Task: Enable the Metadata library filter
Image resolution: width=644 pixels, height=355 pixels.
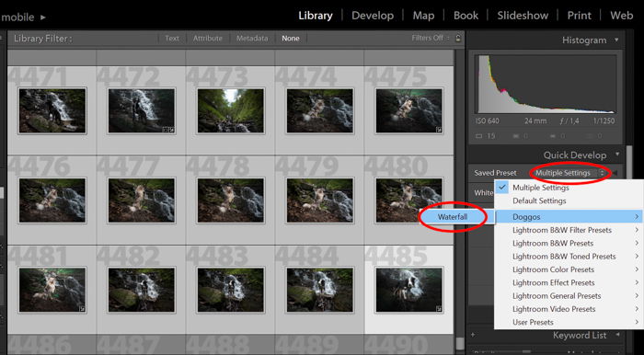Action: (x=252, y=39)
